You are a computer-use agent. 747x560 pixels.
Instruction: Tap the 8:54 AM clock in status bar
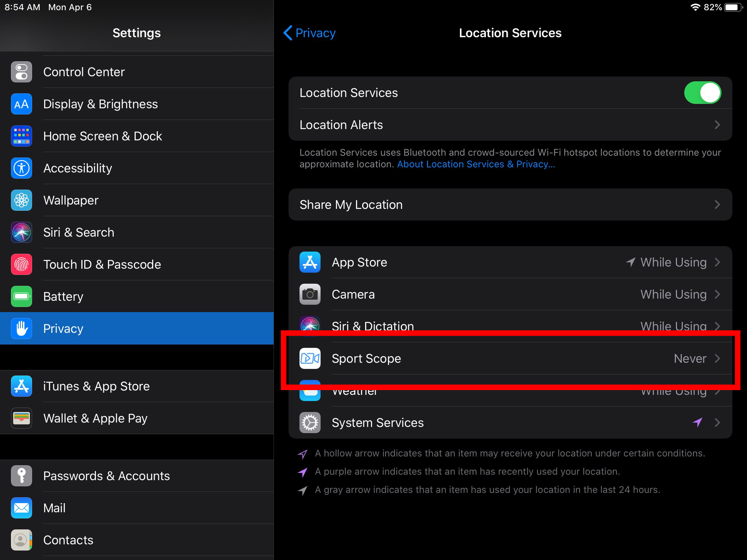(23, 7)
